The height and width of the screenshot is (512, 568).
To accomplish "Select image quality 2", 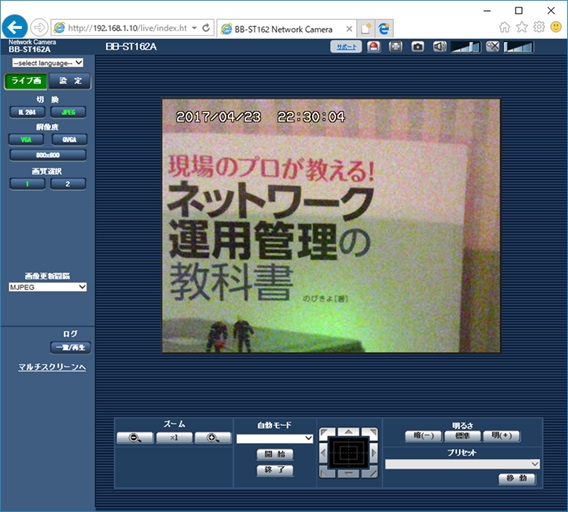I will click(68, 184).
